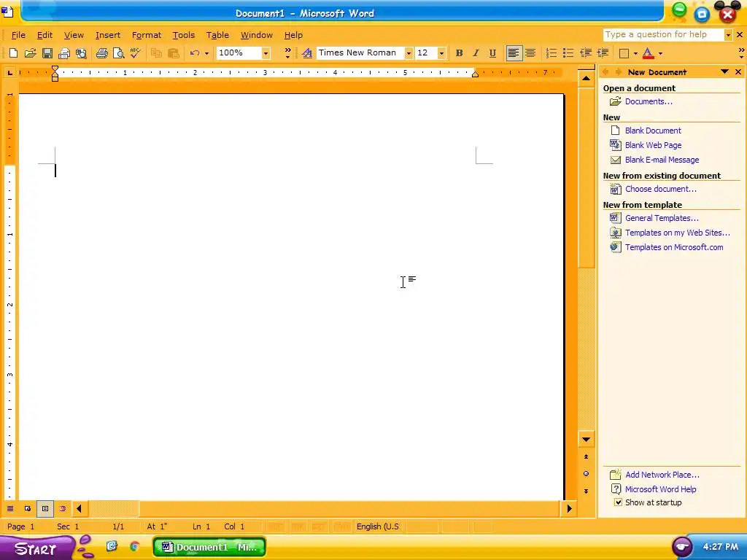Open the Font size dropdown arrow
This screenshot has width=747, height=560.
[441, 53]
